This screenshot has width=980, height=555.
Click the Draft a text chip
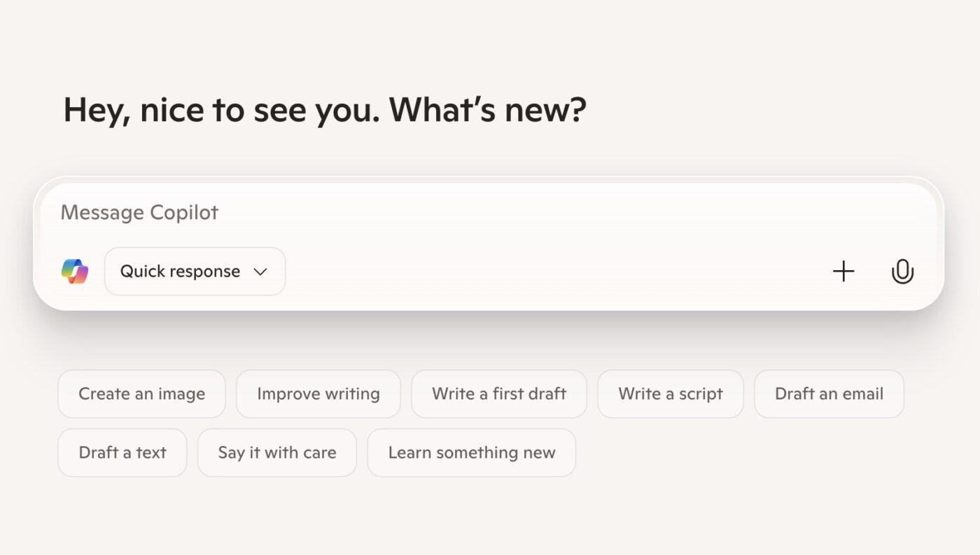coord(122,453)
